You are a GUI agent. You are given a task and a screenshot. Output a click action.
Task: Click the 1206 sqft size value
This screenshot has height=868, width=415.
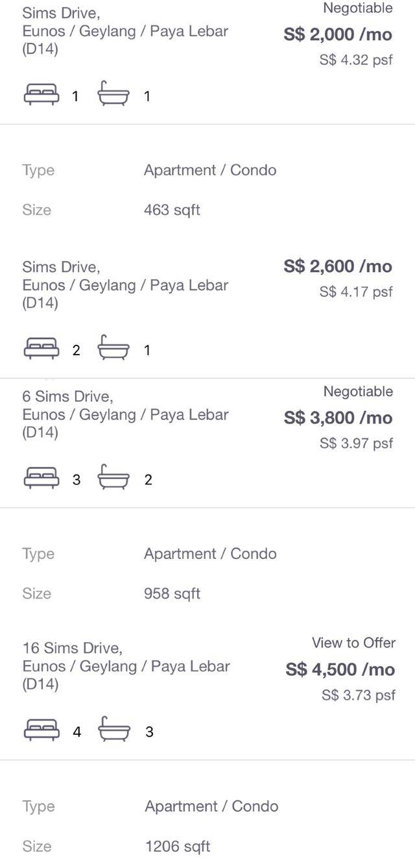pos(178,846)
